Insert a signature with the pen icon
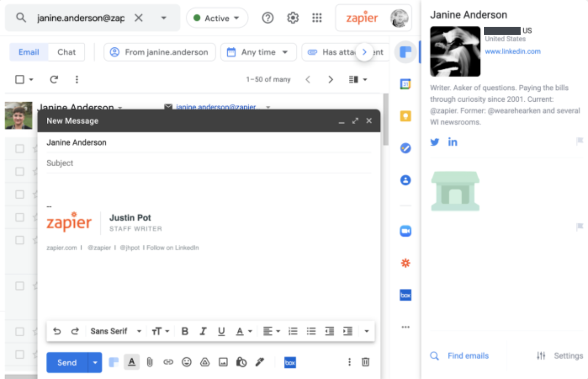 [x=260, y=362]
